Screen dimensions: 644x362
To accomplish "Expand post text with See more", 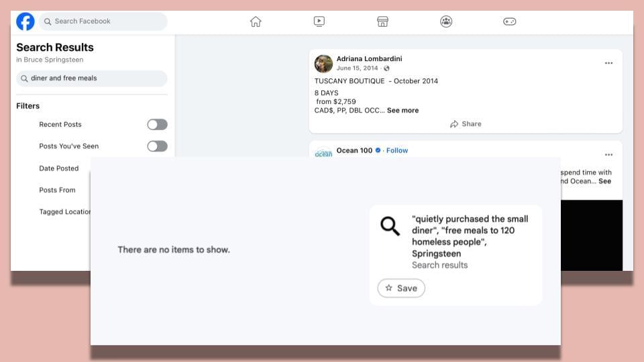I will tap(402, 111).
